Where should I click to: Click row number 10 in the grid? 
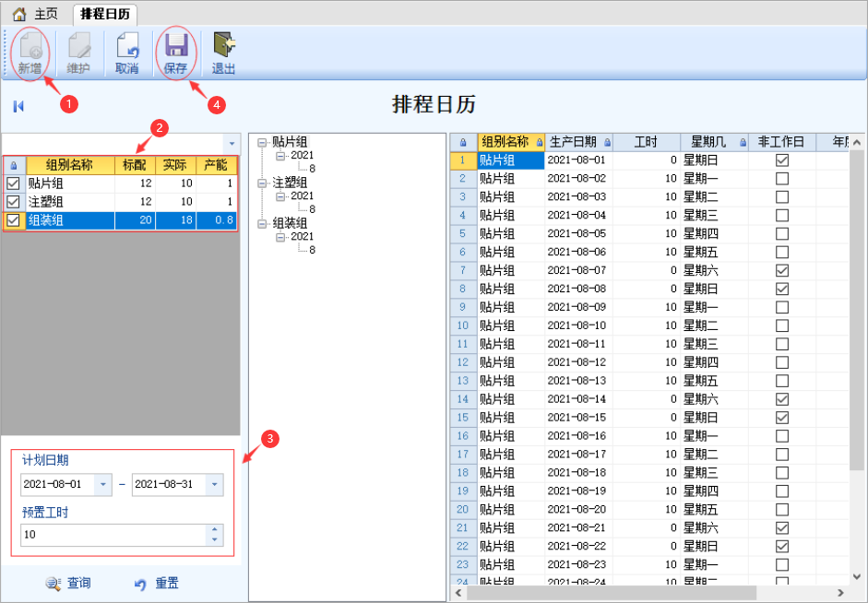(463, 325)
